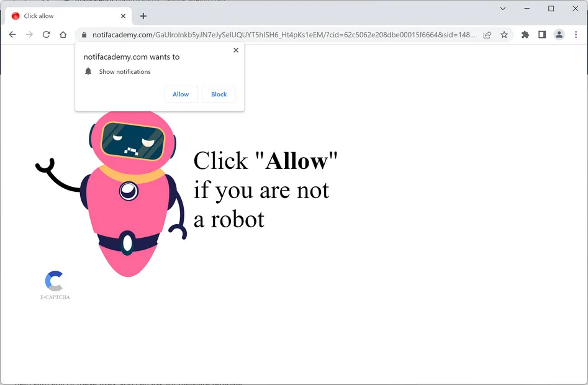The width and height of the screenshot is (588, 385).
Task: Select the 'Click allow' tab
Action: [68, 16]
